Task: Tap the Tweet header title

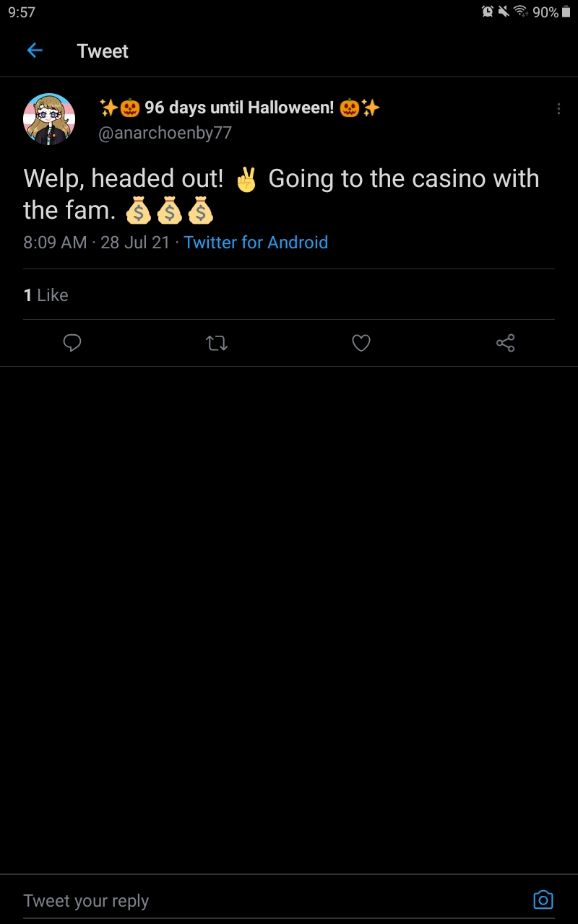Action: [x=103, y=51]
